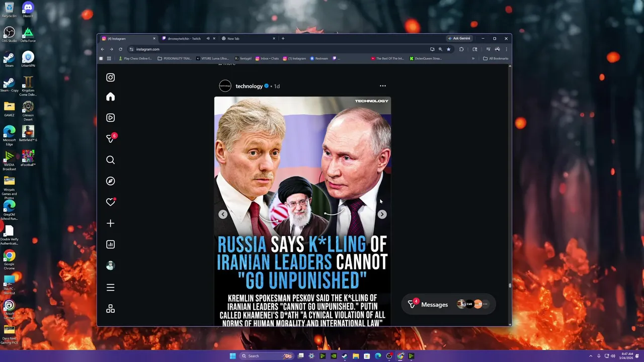This screenshot has height=362, width=644.
Task: Open profile avatar in Instagram sidebar
Action: [x=110, y=265]
